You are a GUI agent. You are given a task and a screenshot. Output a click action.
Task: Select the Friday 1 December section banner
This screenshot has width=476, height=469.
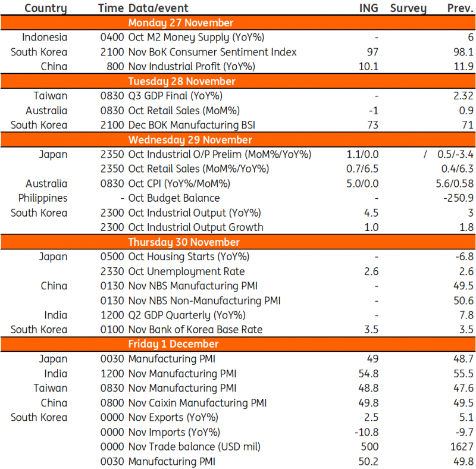click(x=173, y=344)
